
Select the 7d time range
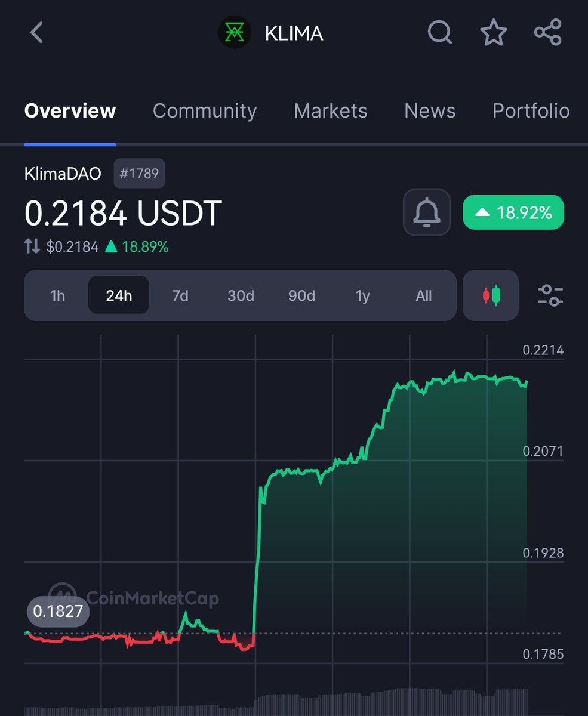[180, 295]
